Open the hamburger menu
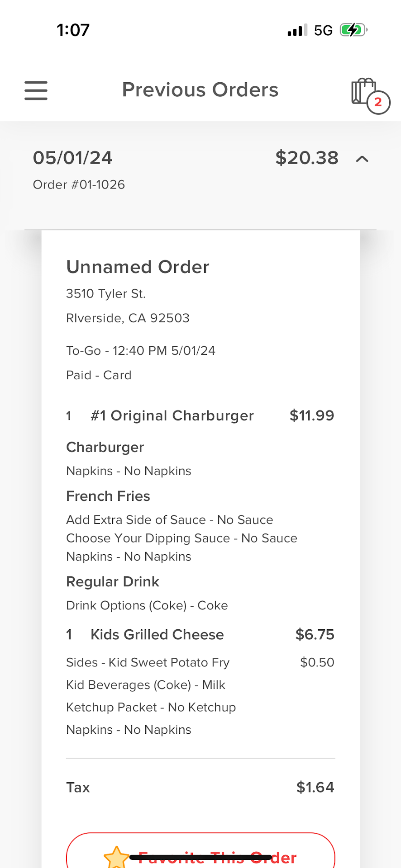Viewport: 401px width, 868px height. click(36, 90)
